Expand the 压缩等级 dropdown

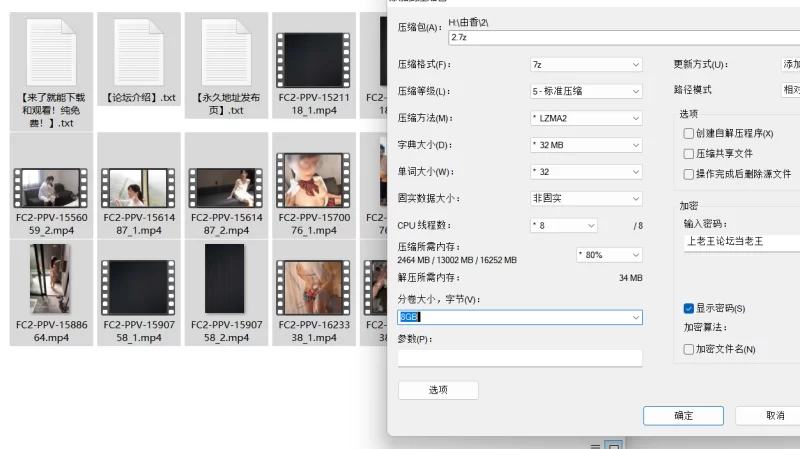(x=586, y=91)
